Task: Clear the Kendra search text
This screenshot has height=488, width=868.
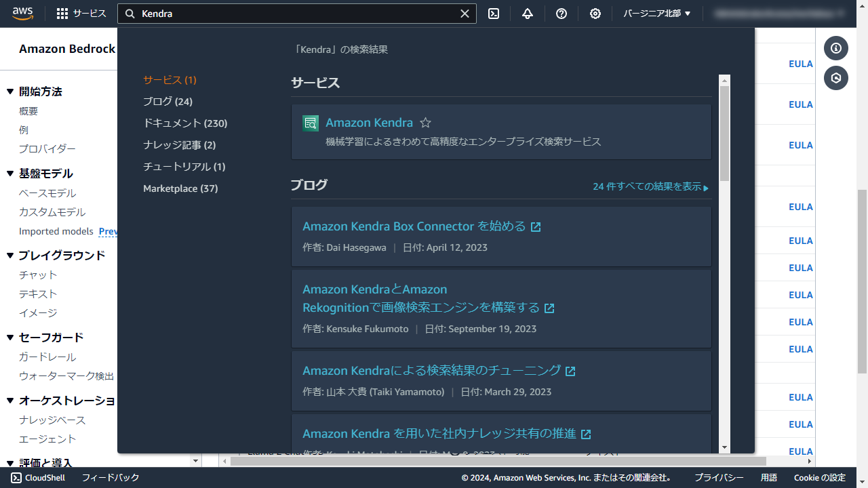Action: pos(465,14)
